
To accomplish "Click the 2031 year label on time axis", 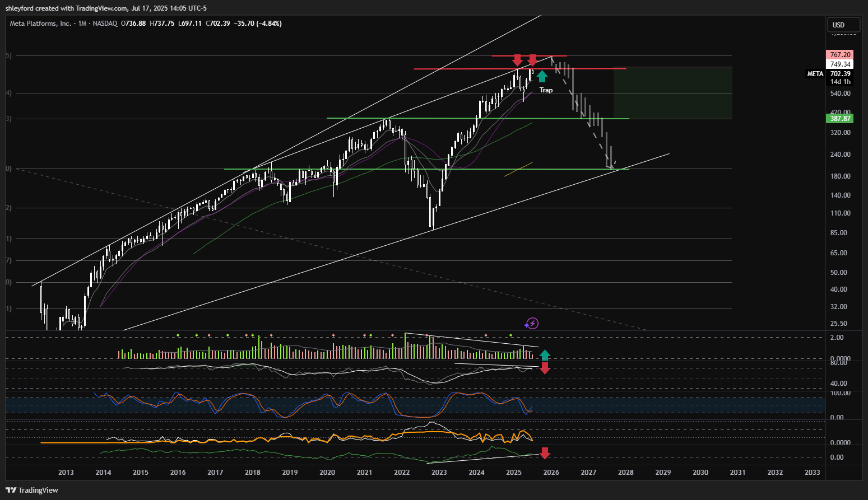I will 738,473.
